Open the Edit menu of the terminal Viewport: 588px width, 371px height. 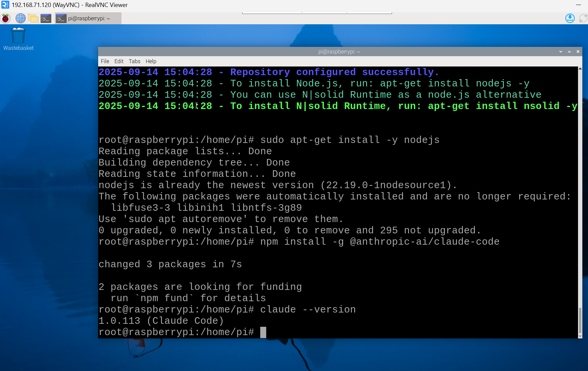(x=118, y=61)
